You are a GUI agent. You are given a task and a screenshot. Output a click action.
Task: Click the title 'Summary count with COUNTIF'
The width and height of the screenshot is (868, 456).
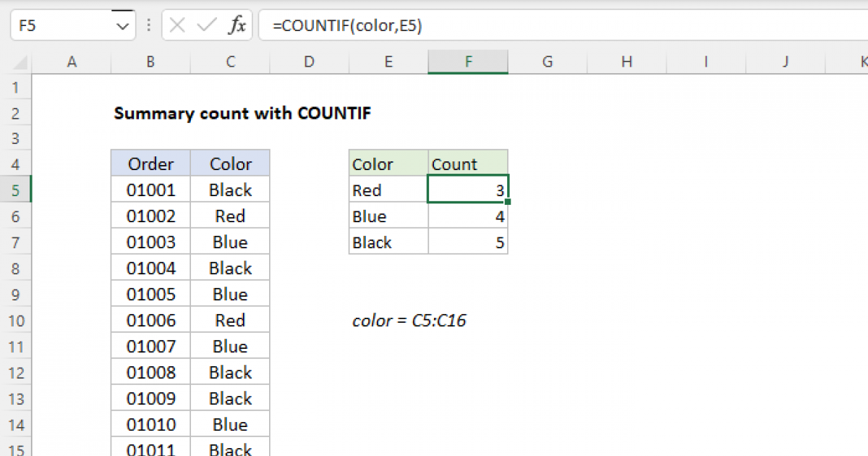(242, 113)
